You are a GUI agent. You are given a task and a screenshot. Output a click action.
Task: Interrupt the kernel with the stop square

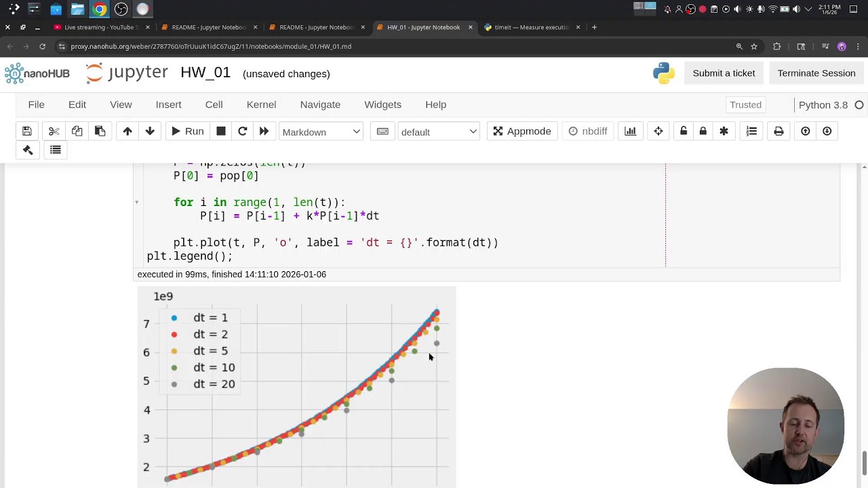[221, 131]
